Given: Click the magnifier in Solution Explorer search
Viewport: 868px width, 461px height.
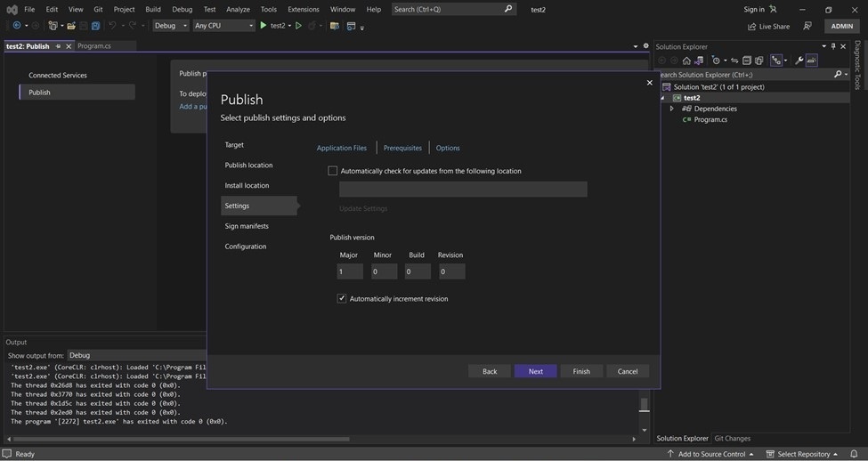Looking at the screenshot, I should (x=838, y=74).
